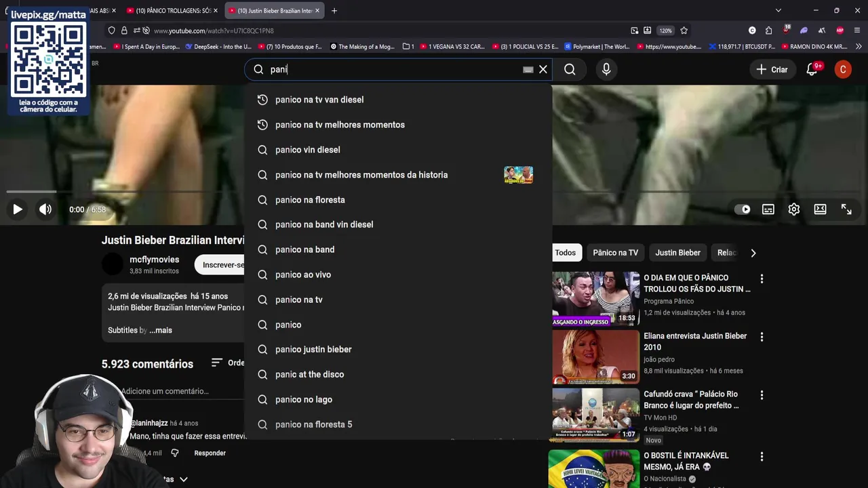Screen dimensions: 868x488
Task: Clear the search box with the X
Action: [x=543, y=69]
